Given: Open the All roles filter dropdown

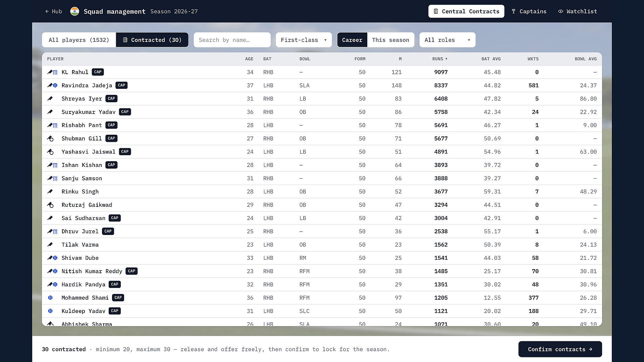Looking at the screenshot, I should point(447,40).
